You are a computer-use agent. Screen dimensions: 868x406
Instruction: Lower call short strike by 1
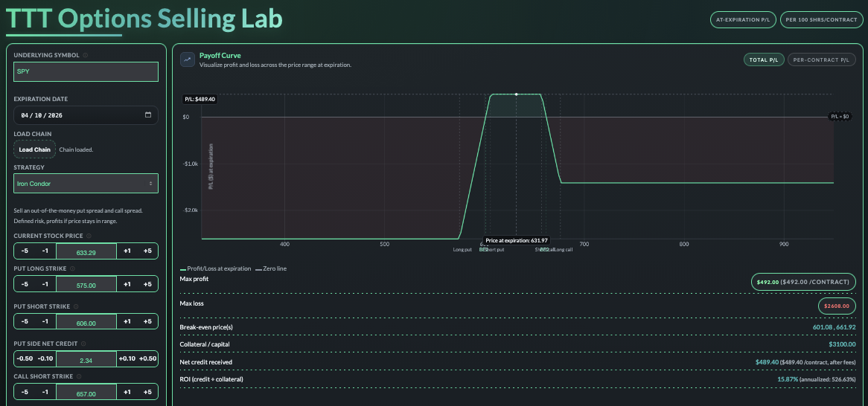point(45,392)
